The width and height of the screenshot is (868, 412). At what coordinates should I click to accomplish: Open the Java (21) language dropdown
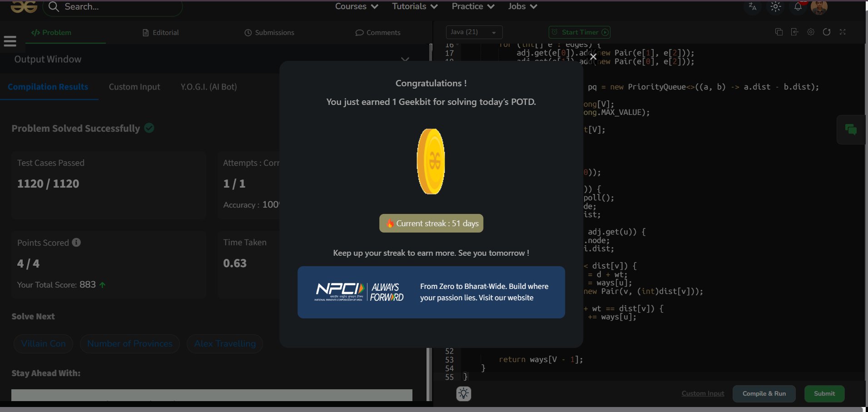474,32
